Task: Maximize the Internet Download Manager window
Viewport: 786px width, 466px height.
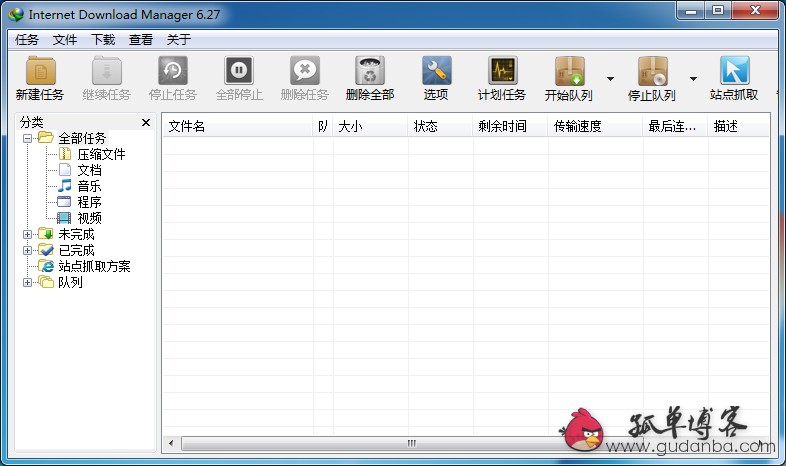Action: click(718, 11)
